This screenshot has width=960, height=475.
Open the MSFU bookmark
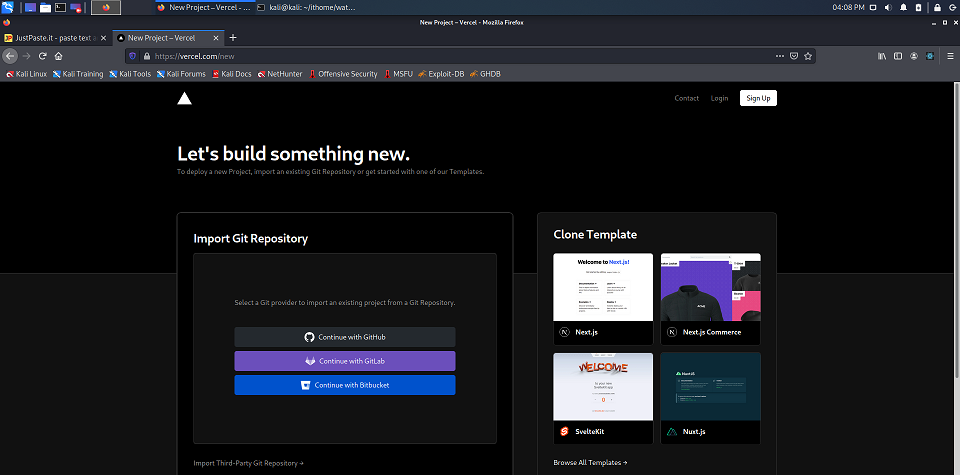[399, 74]
